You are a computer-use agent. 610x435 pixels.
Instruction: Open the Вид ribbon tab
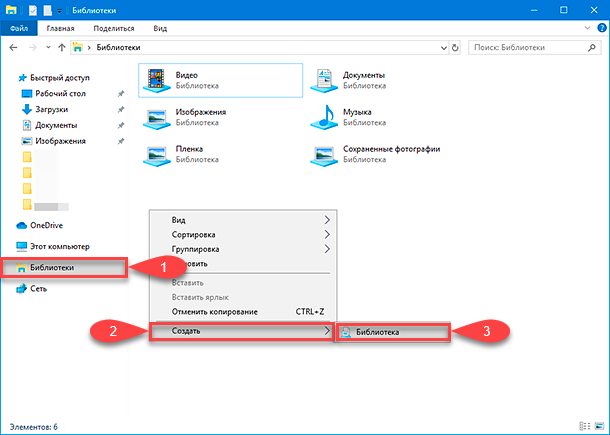coord(160,28)
